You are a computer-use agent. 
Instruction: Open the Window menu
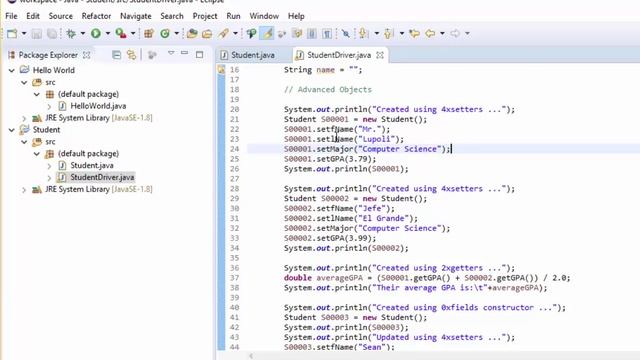264,16
